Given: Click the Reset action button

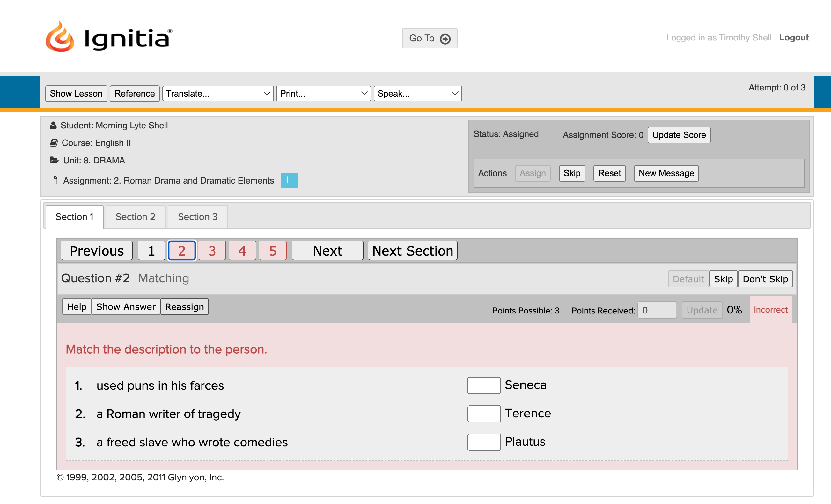Looking at the screenshot, I should pyautogui.click(x=609, y=173).
